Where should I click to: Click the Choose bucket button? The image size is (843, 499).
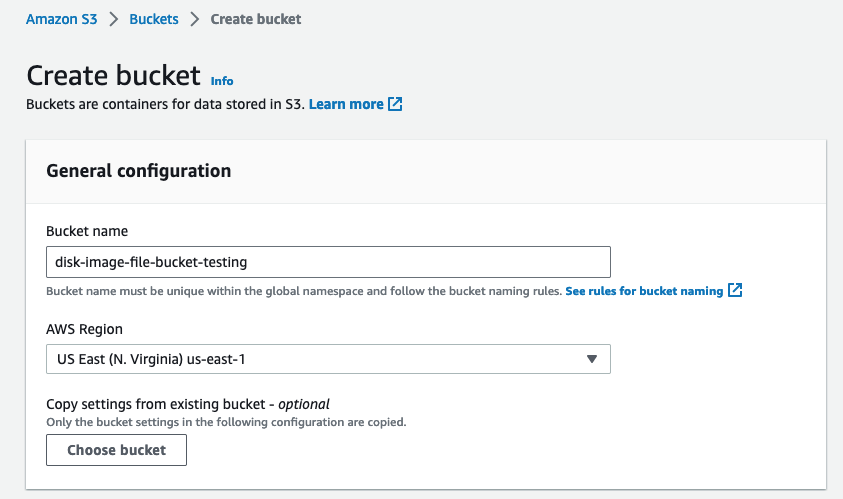(x=117, y=450)
